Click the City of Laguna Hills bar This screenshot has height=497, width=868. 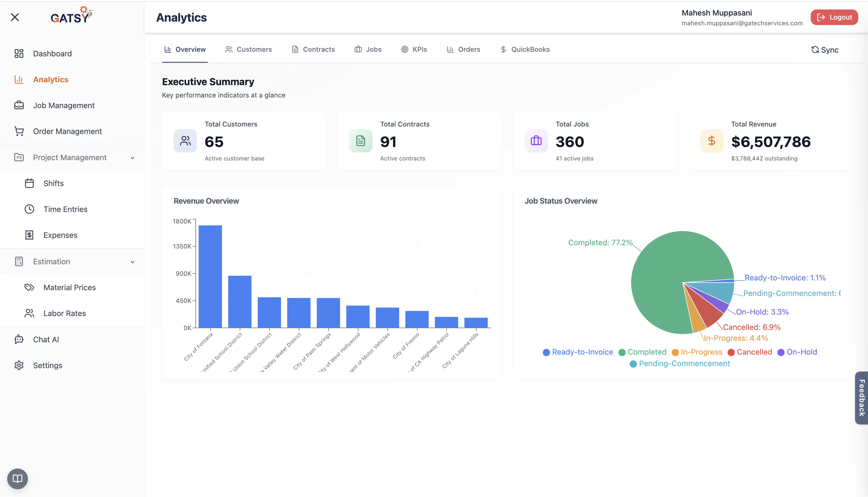coord(476,323)
